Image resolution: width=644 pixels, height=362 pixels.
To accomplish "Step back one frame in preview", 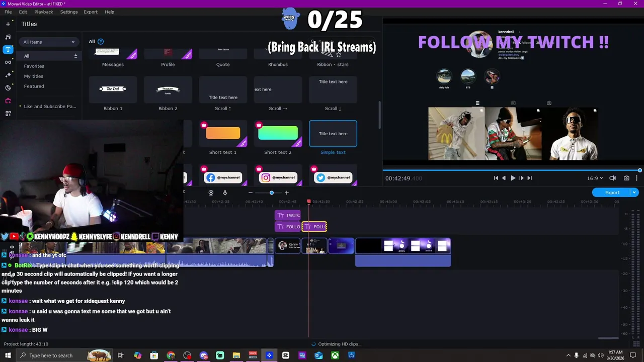I will coord(504,178).
